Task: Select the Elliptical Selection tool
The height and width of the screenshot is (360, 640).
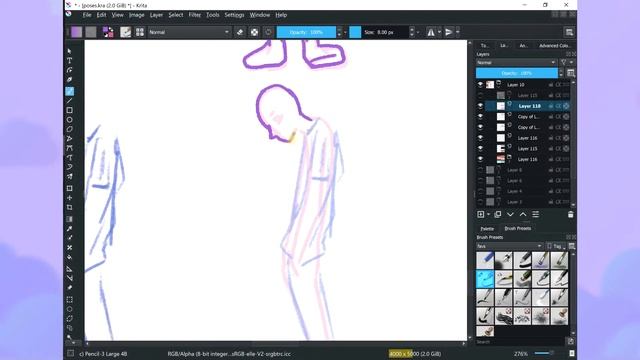Action: (x=69, y=309)
